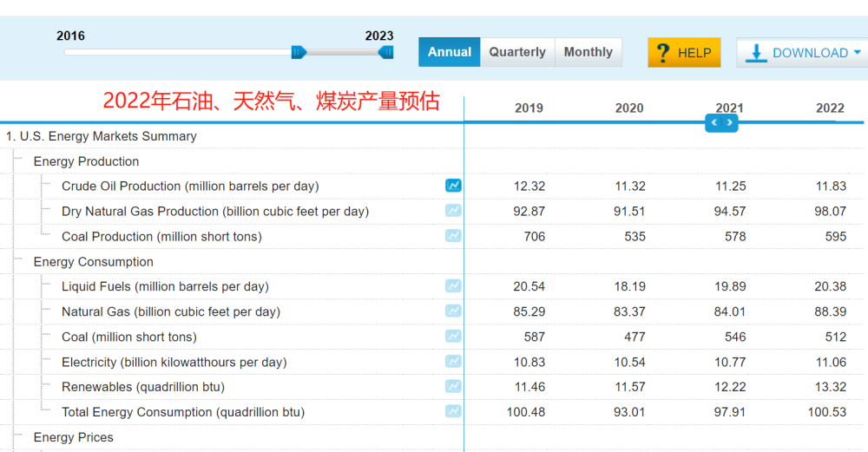Image resolution: width=868 pixels, height=452 pixels.
Task: Show chart for Coal Production row
Action: [x=453, y=236]
